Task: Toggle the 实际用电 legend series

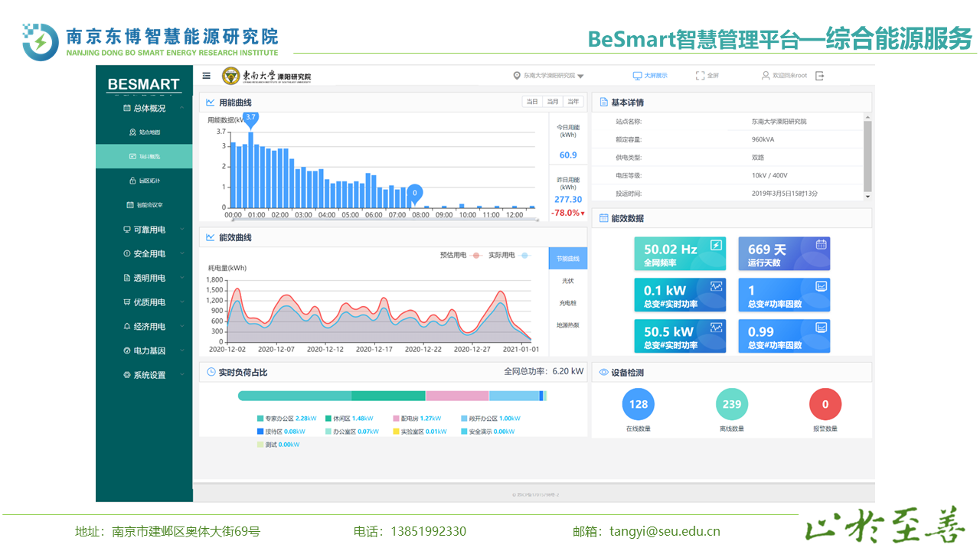Action: pyautogui.click(x=509, y=255)
